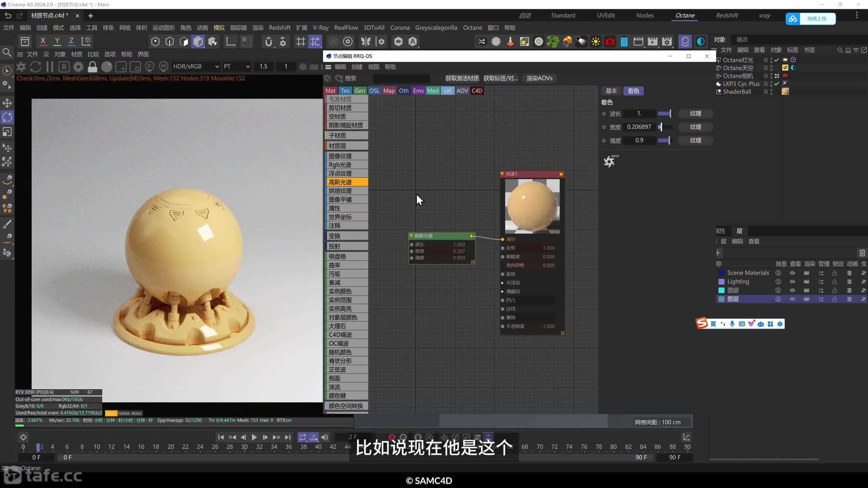Select the Tex node filter tab
The height and width of the screenshot is (488, 868).
(345, 91)
